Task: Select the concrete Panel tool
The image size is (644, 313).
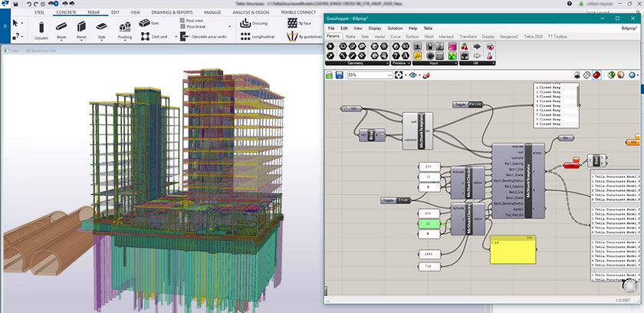Action: [81, 31]
